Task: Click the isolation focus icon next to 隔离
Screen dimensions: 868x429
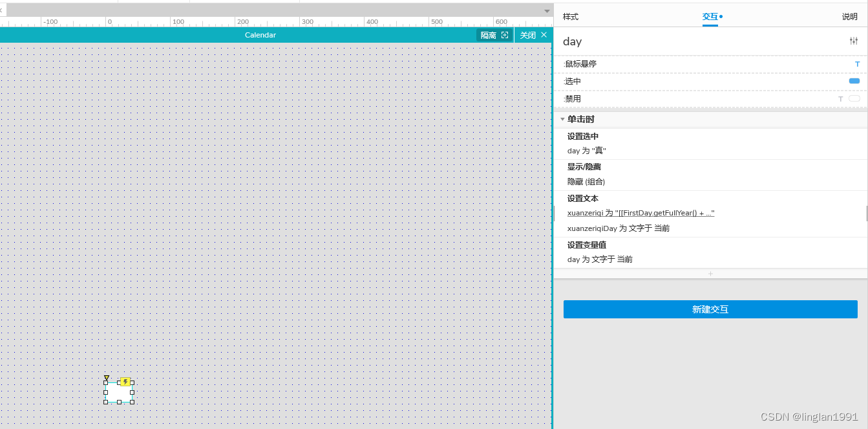Action: click(x=505, y=35)
